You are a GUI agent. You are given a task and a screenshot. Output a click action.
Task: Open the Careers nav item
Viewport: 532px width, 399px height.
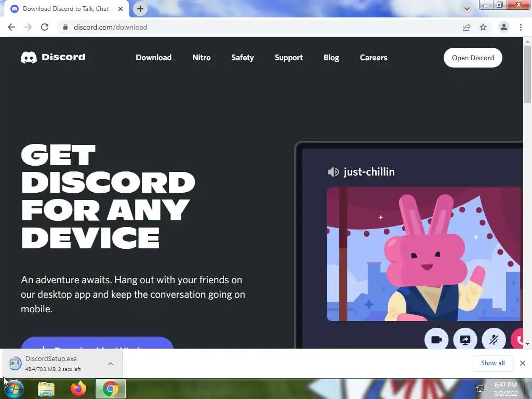coord(374,58)
